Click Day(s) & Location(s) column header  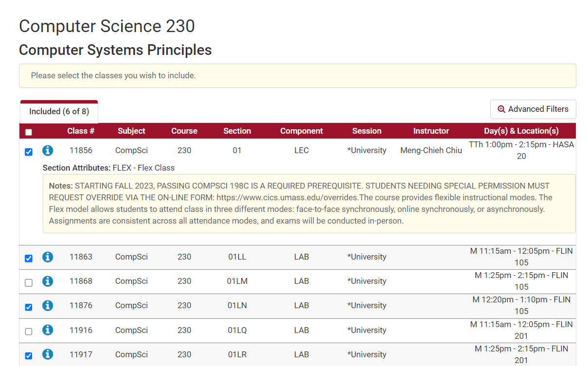point(521,131)
